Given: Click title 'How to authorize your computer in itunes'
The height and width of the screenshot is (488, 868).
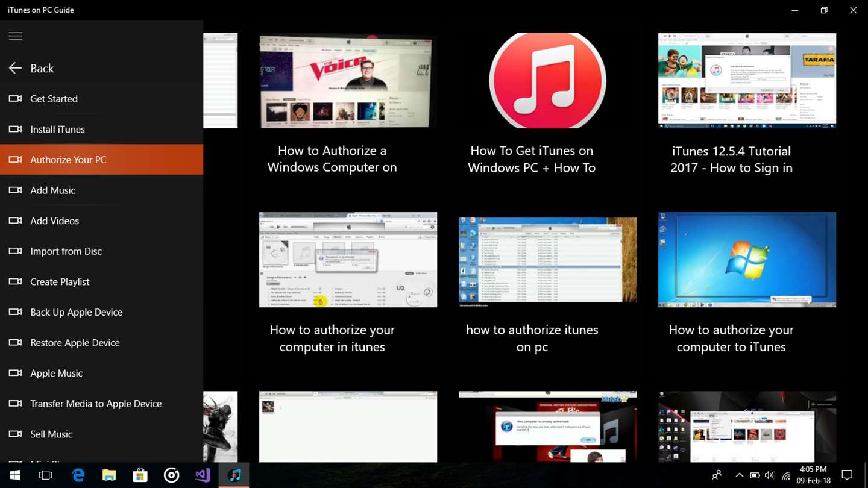Looking at the screenshot, I should [332, 338].
